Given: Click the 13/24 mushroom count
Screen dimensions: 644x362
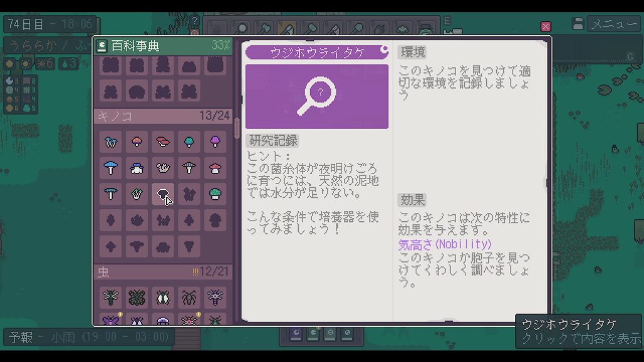Looking at the screenshot, I should click(214, 116).
